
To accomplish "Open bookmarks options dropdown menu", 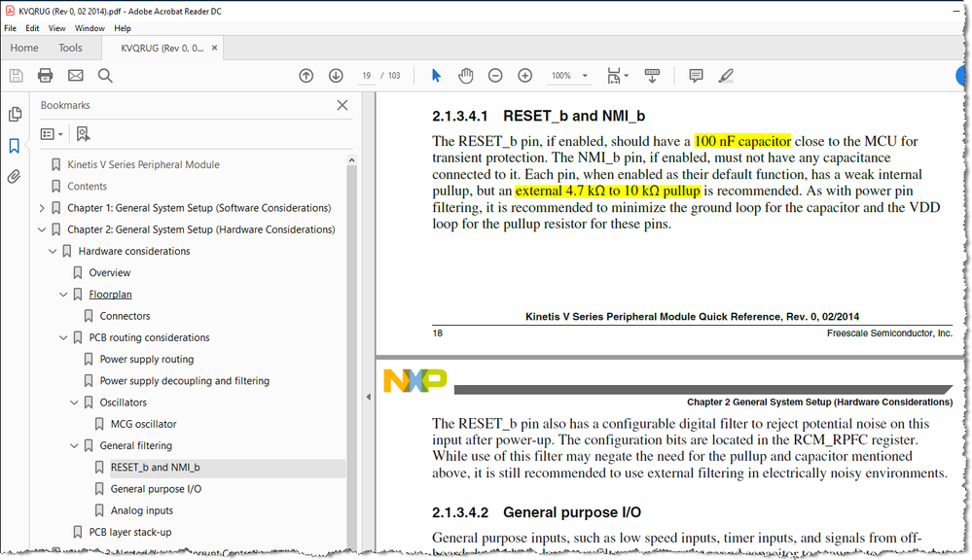I will pos(52,134).
